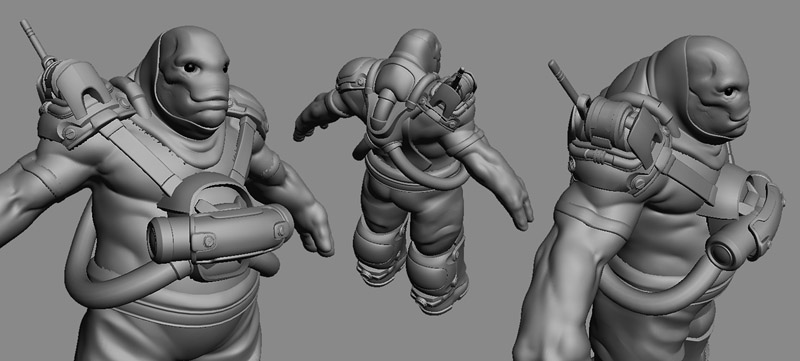Viewport: 800px width, 361px height.
Task: Select the visible hand of the front-view character
Action: tap(314, 228)
